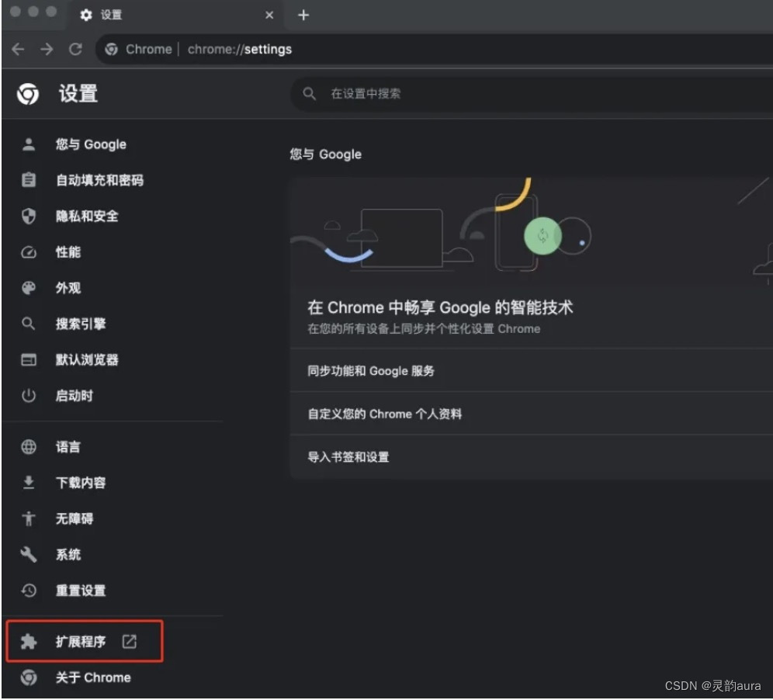Expand the 同步功能和 Google 服务 row
Viewport: 773px width, 700px height.
371,371
